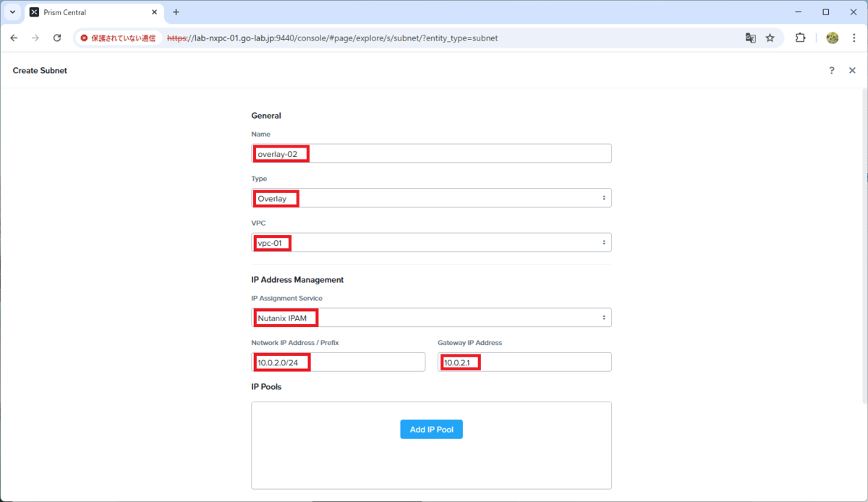Select the Prism Central browser tab

tap(93, 12)
